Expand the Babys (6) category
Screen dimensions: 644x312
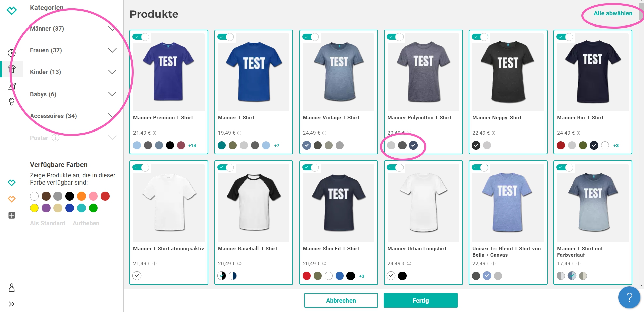click(112, 94)
